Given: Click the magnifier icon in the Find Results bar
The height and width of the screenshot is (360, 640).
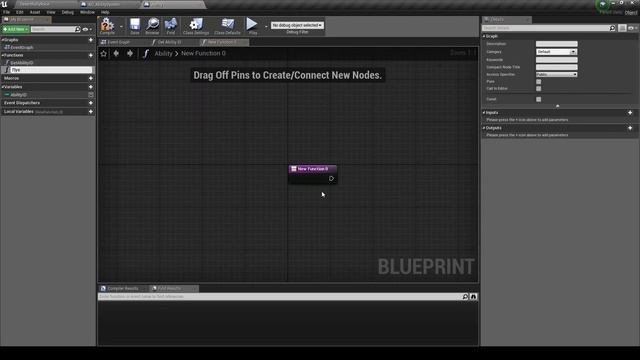Looking at the screenshot, I should click(x=465, y=297).
